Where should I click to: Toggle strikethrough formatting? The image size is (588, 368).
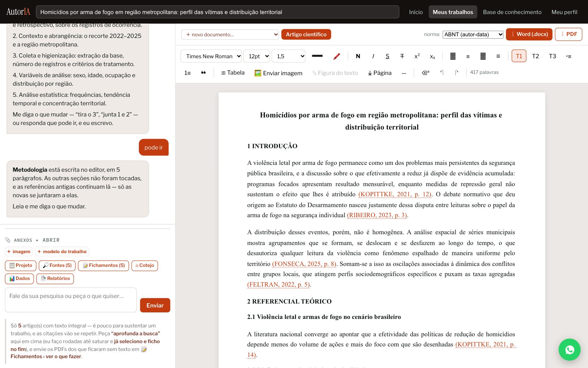click(x=402, y=56)
